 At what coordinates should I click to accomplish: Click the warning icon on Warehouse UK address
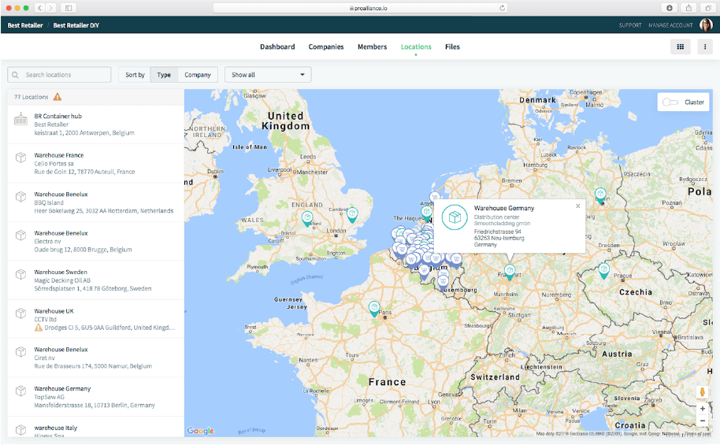39,327
